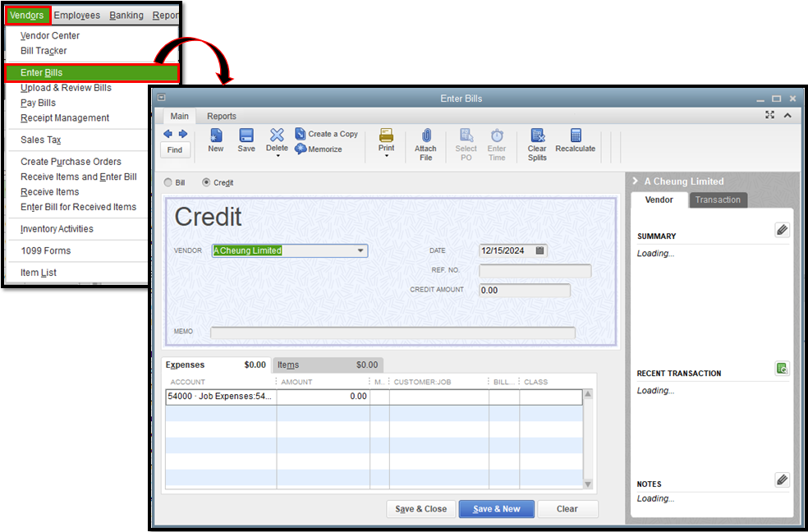This screenshot has width=808, height=532.
Task: Switch to the Items tab
Action: (328, 365)
